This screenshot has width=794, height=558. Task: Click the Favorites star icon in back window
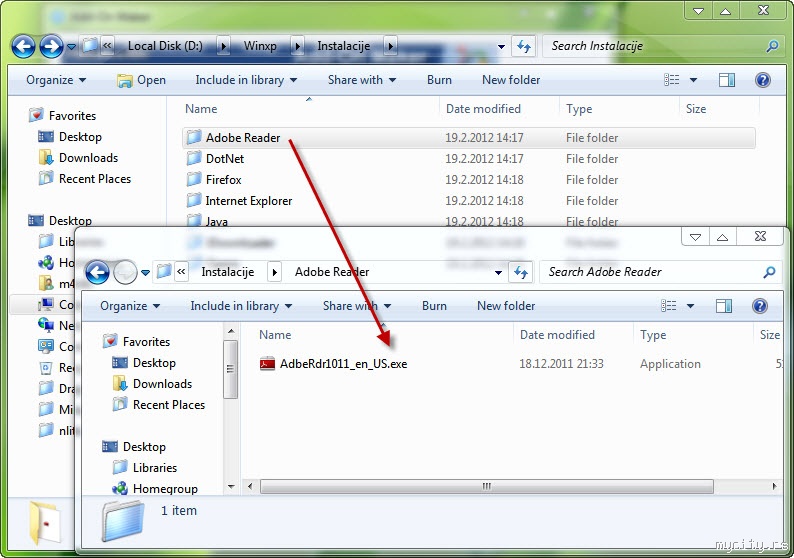click(x=36, y=115)
